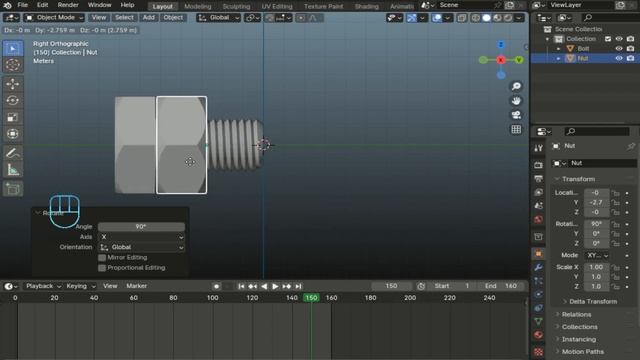Click the Scale X 1.00 field
Image resolution: width=640 pixels, height=360 pixels.
point(596,267)
